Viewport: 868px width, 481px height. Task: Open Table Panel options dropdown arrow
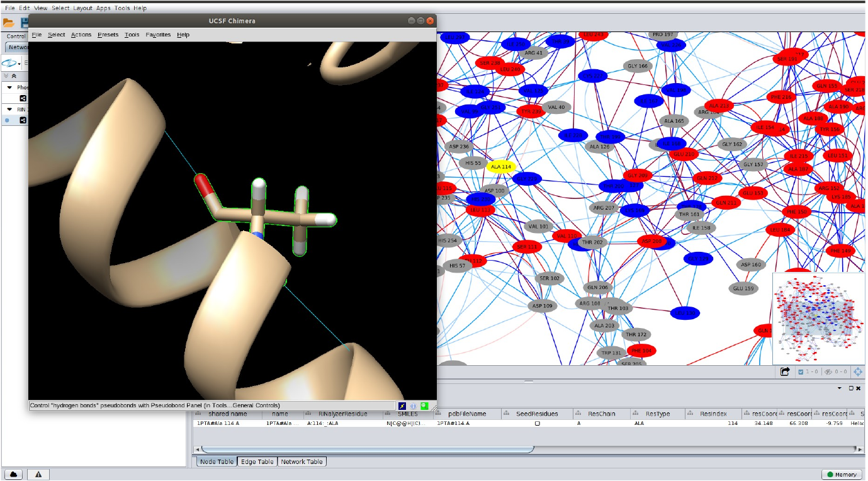[839, 388]
